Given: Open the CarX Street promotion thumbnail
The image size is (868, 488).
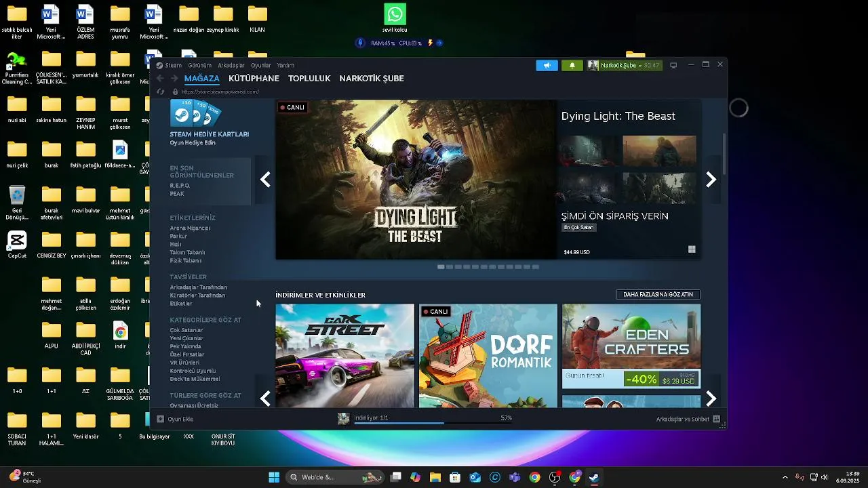Looking at the screenshot, I should [344, 356].
